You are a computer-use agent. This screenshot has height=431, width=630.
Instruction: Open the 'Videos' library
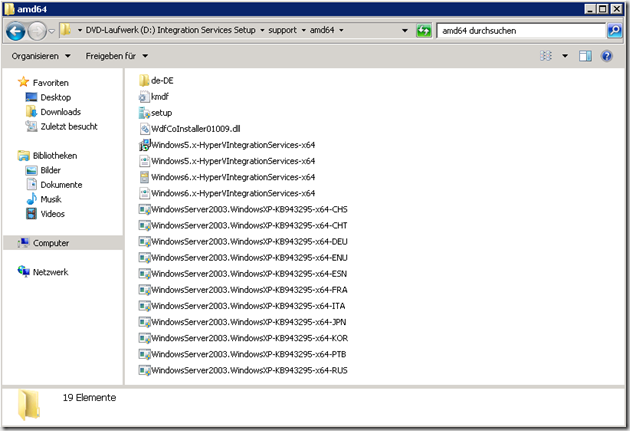[52, 214]
